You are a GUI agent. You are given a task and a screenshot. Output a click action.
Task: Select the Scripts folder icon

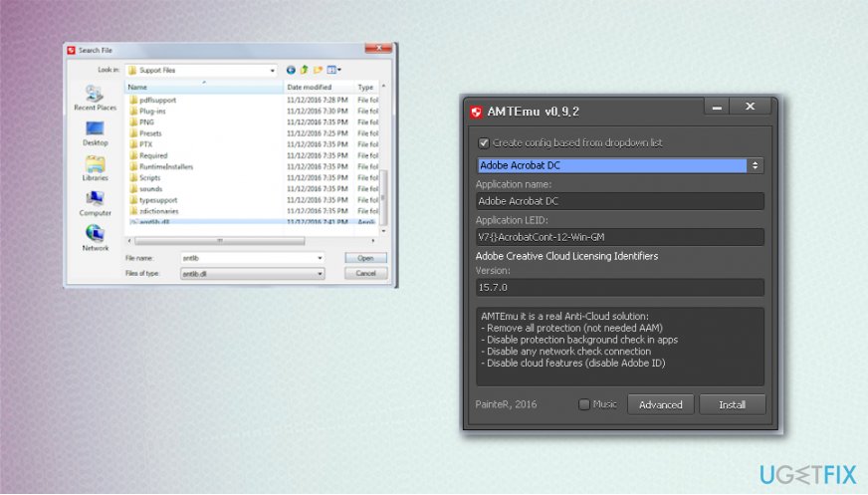click(x=133, y=177)
